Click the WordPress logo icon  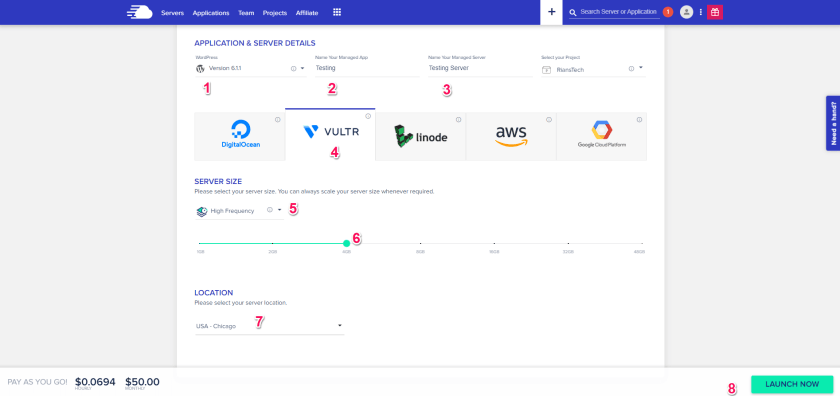pyautogui.click(x=200, y=69)
